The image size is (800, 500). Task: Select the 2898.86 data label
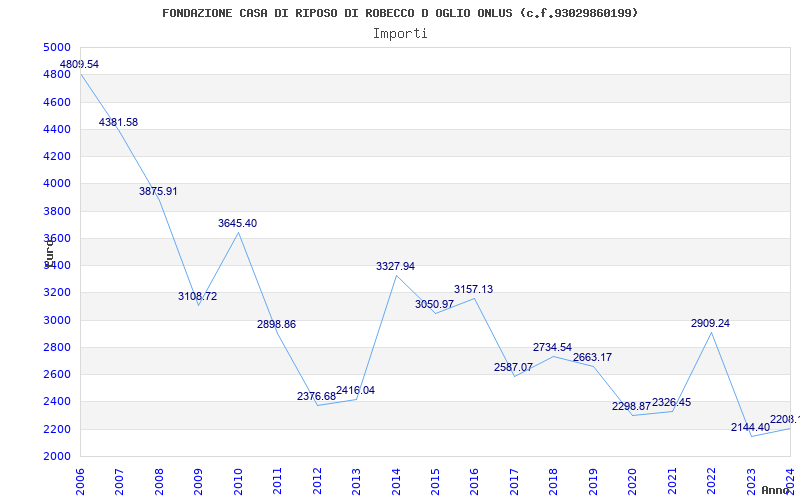[x=276, y=324]
